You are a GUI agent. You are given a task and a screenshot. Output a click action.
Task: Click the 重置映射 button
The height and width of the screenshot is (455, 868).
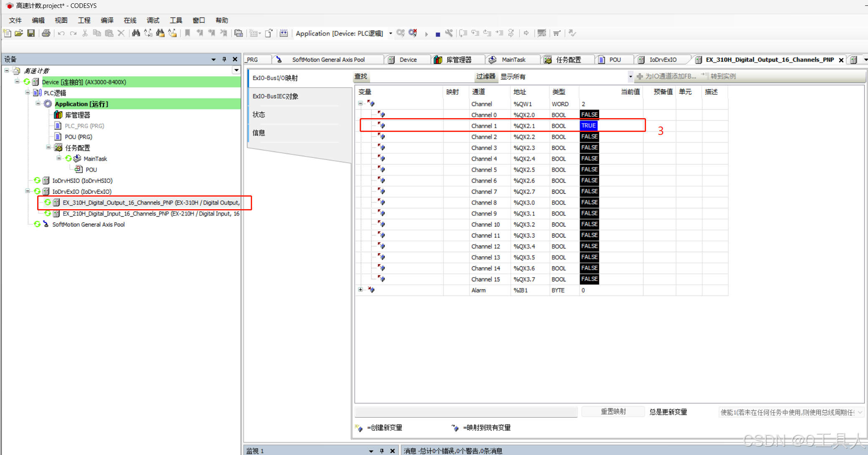(x=613, y=412)
